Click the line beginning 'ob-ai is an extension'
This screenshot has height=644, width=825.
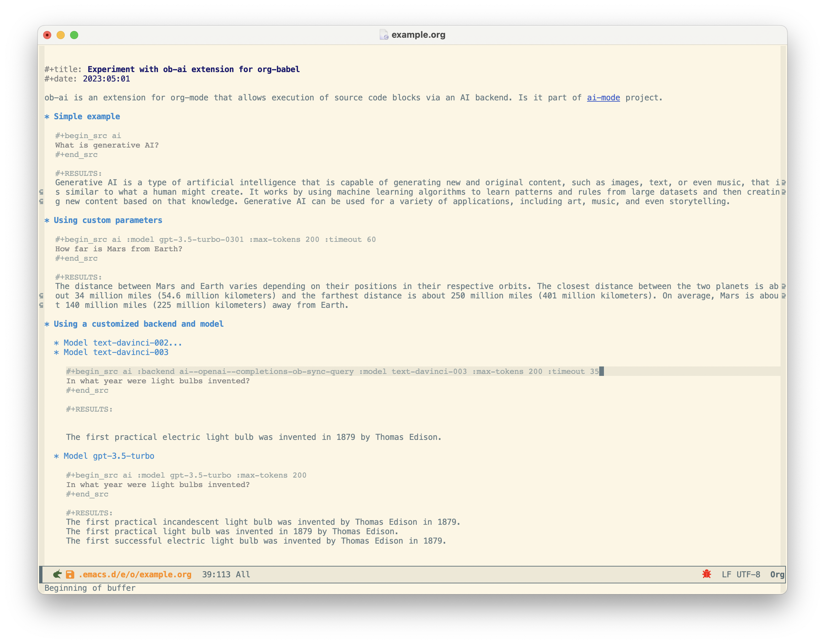[x=354, y=98]
